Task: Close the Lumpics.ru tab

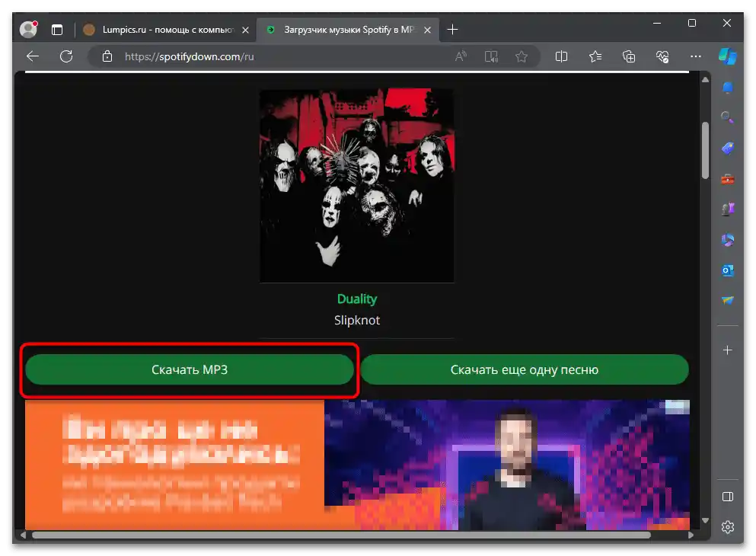Action: [x=245, y=30]
